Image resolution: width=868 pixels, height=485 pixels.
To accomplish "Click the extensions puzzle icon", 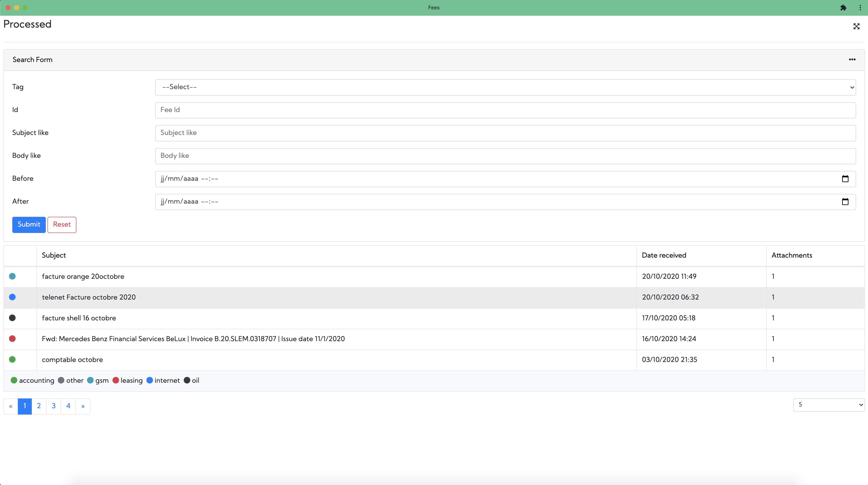I will coord(843,7).
